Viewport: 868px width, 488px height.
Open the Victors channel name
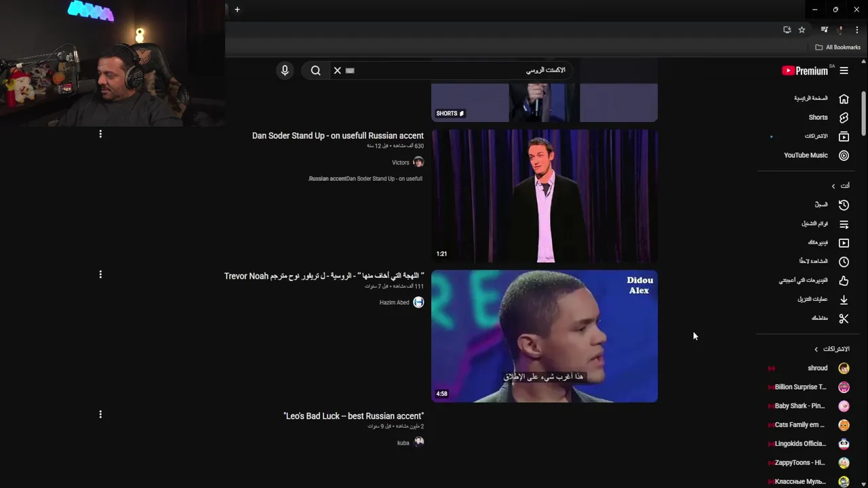click(401, 163)
